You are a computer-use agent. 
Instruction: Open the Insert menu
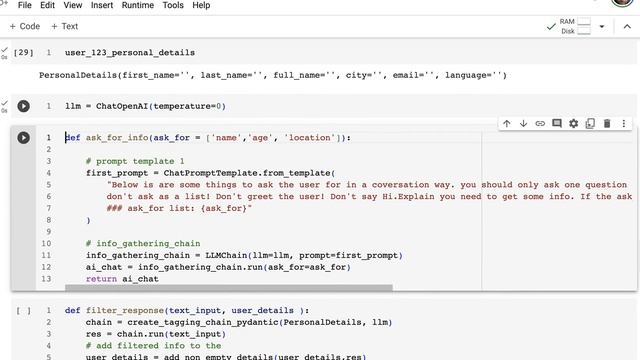tap(102, 5)
